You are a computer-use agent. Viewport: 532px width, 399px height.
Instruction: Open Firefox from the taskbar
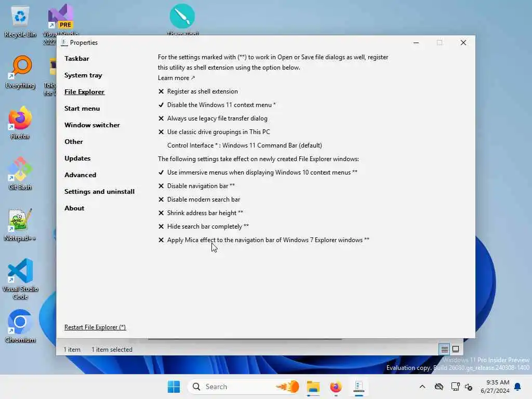click(x=336, y=387)
